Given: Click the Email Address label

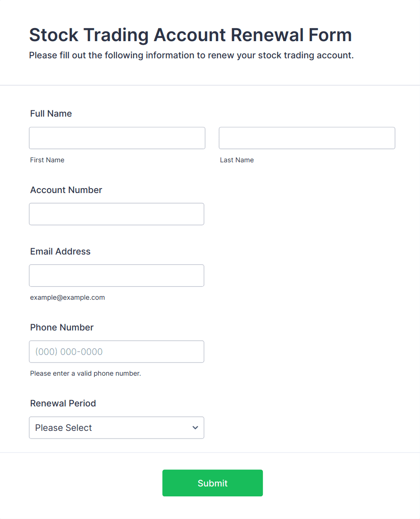Looking at the screenshot, I should 60,251.
